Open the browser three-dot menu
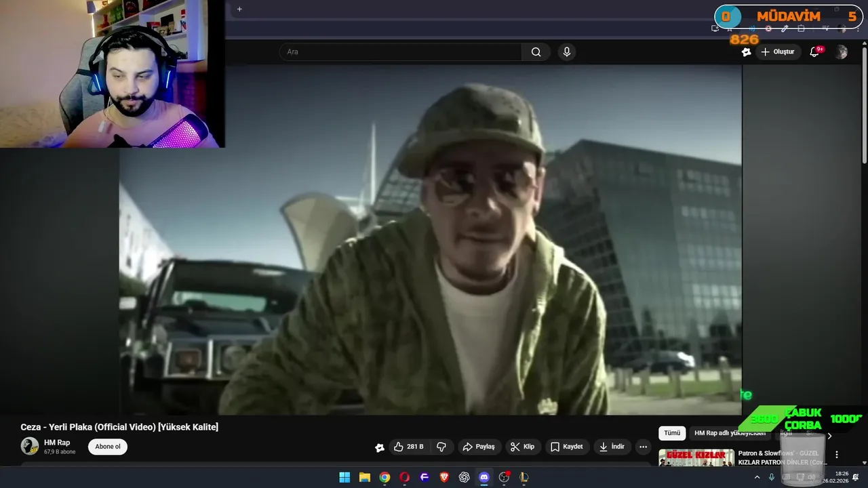Viewport: 868px width, 488px height. point(858,29)
